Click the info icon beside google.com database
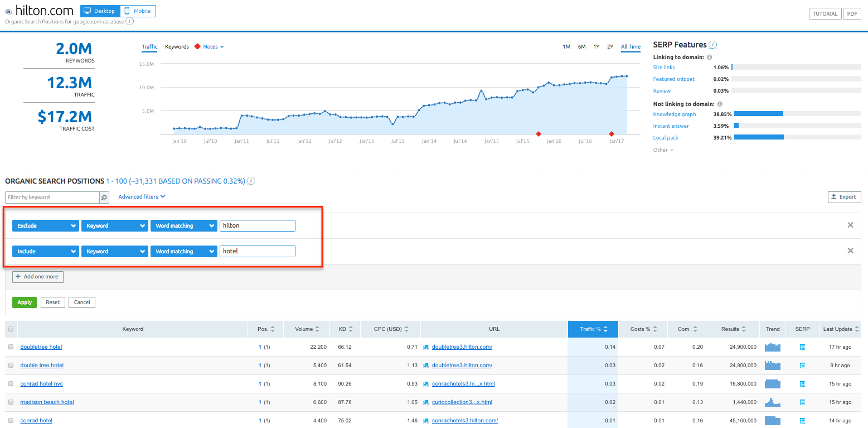The image size is (868, 428). tap(129, 21)
